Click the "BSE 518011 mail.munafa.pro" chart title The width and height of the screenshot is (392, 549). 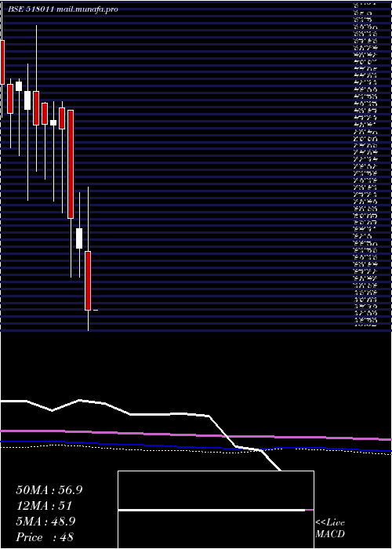(63, 9)
